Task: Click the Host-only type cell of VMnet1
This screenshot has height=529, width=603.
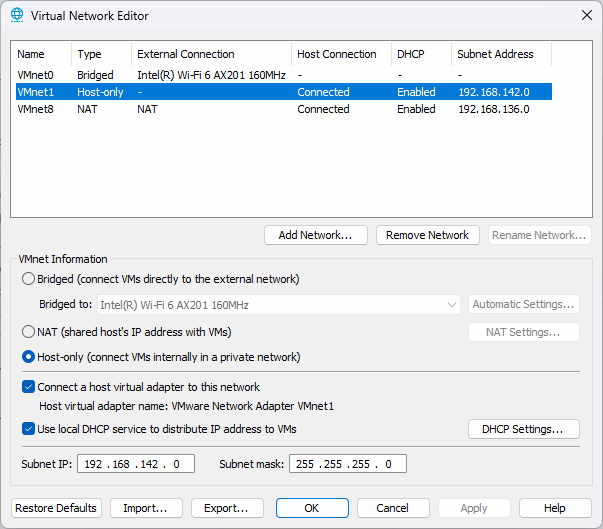Action: 100,92
